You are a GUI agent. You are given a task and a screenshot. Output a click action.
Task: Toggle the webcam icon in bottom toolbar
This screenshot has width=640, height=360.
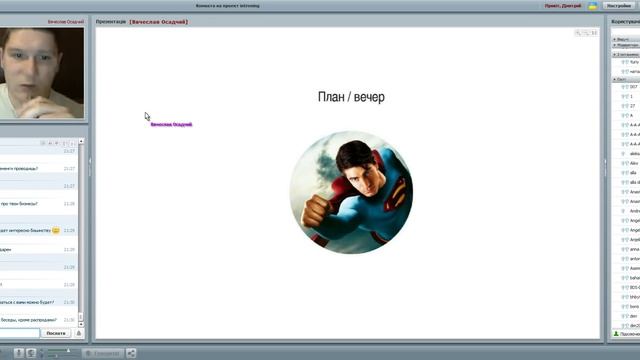31,353
